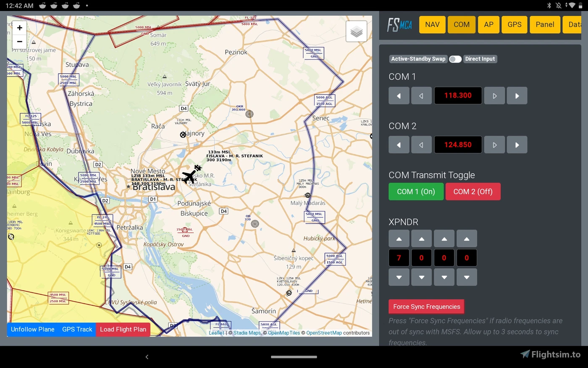Viewport: 588px width, 368px height.
Task: Coarse-increase COM 1 with the outer right arrow
Action: click(x=517, y=95)
